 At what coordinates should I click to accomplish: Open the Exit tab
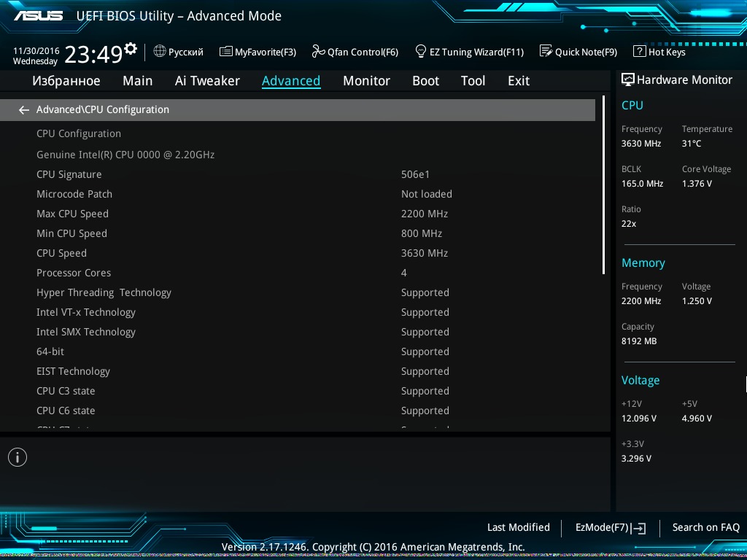click(x=519, y=81)
